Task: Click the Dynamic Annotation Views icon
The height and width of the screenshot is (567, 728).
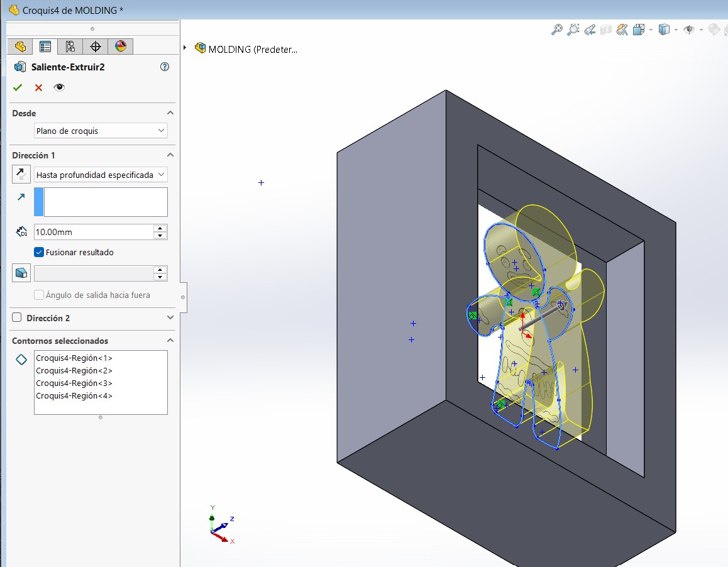Action: coord(622,30)
